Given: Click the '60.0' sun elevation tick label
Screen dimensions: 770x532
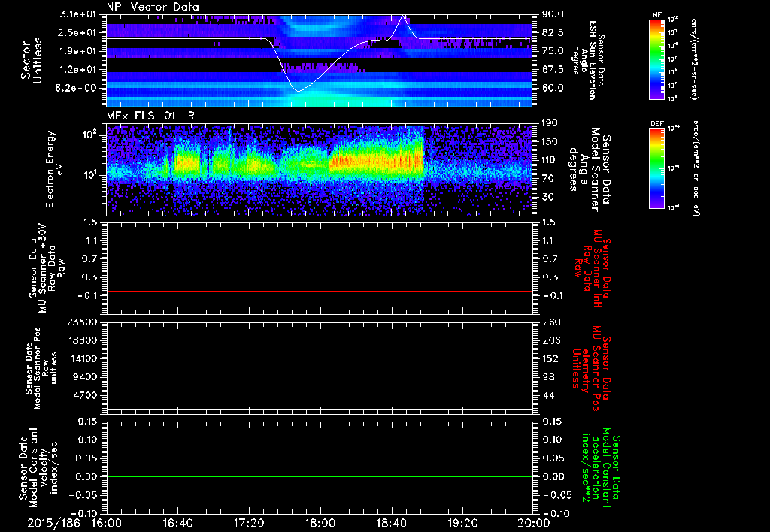Looking at the screenshot, I should (x=553, y=88).
